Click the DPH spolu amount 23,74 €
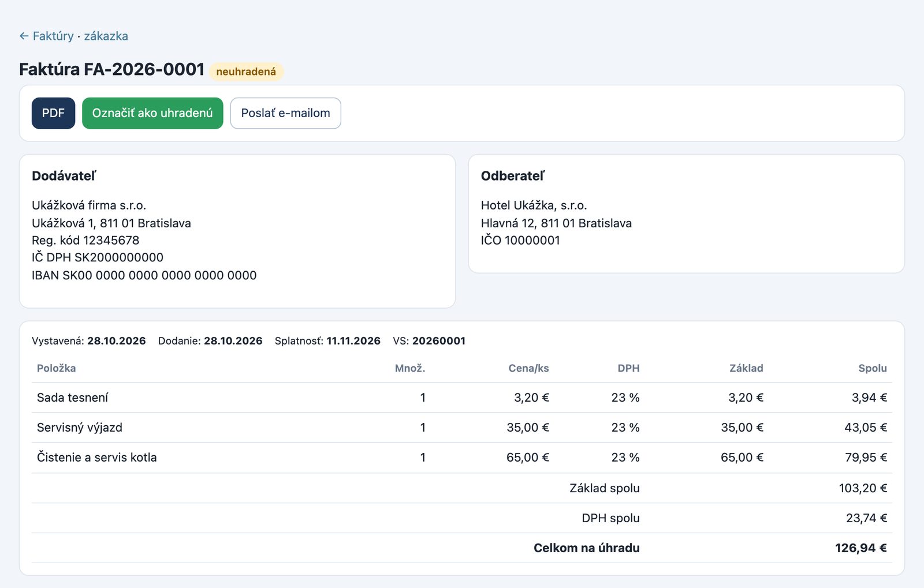Image resolution: width=924 pixels, height=588 pixels. pyautogui.click(x=866, y=518)
